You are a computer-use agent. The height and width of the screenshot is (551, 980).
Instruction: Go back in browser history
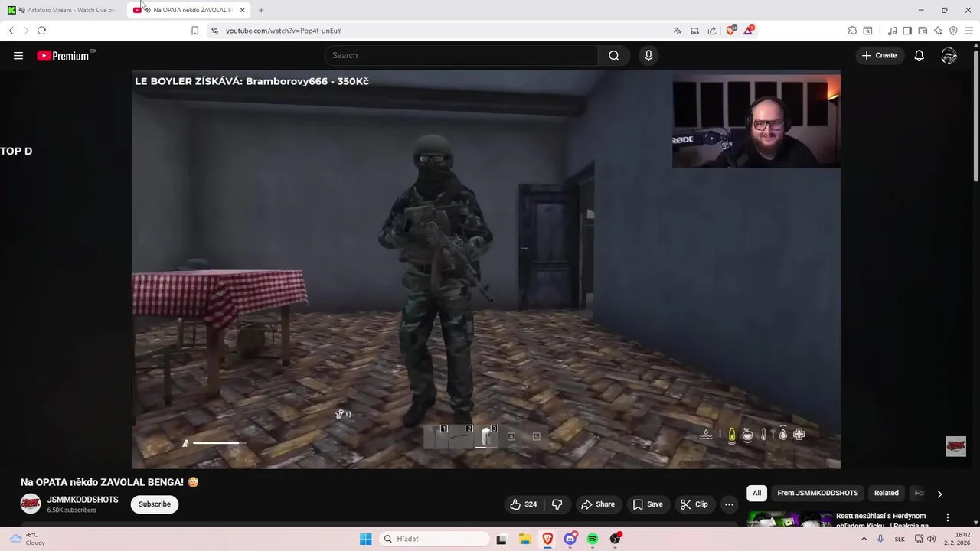(x=11, y=31)
